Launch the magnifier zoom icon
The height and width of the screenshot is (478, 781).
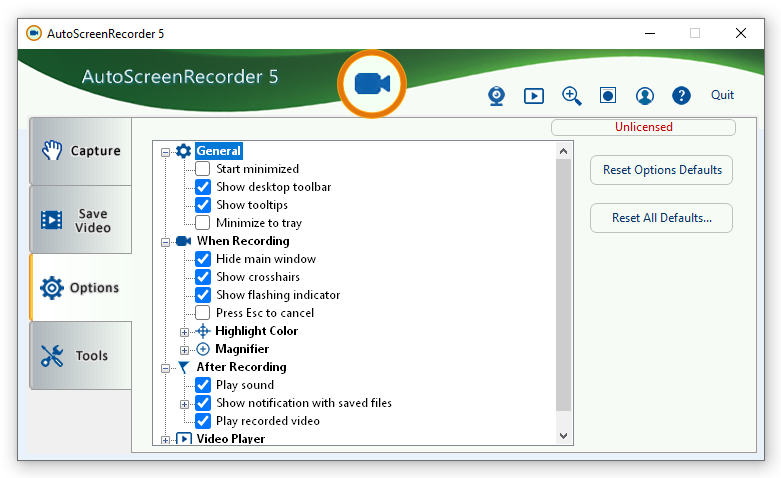pos(571,96)
